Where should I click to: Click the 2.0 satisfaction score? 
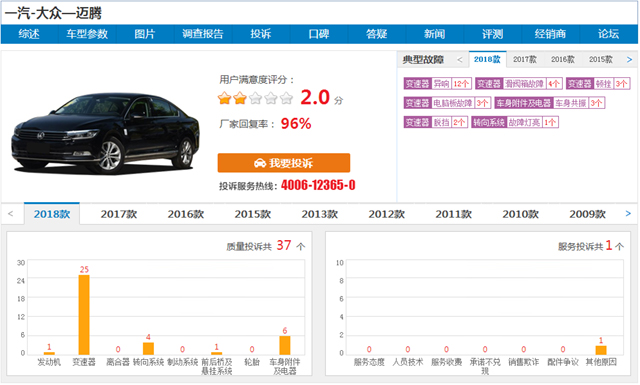(315, 98)
